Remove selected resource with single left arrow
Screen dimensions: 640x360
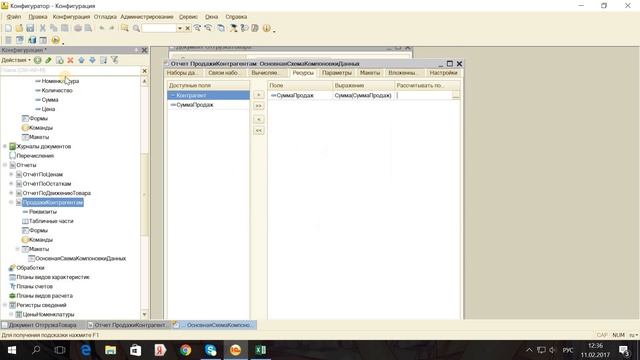[x=259, y=119]
